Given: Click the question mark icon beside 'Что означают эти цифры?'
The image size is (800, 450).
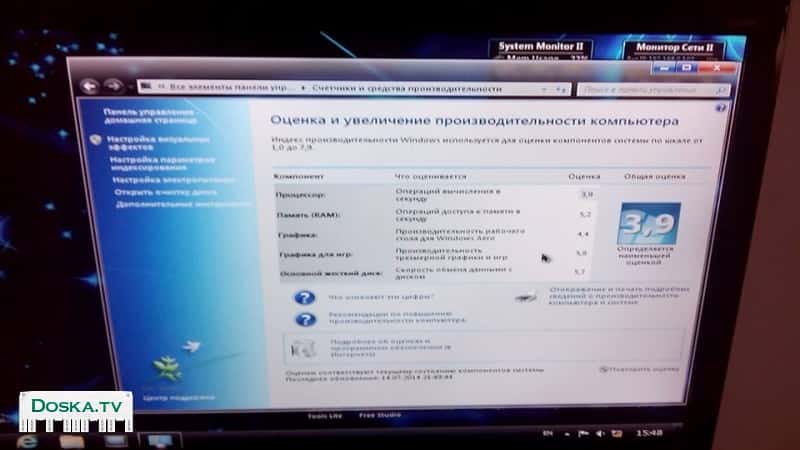Looking at the screenshot, I should click(x=306, y=297).
